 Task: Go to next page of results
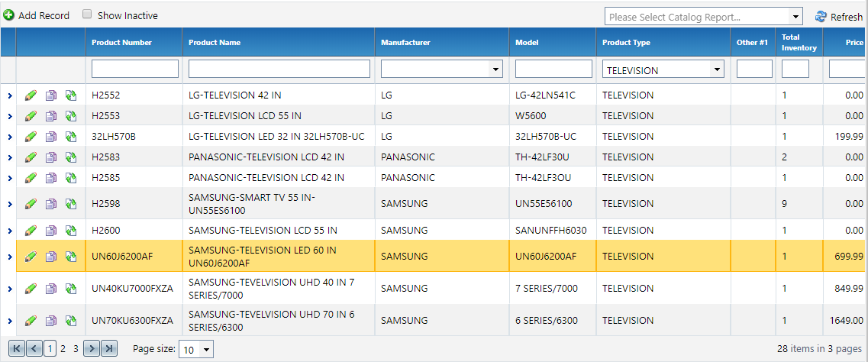click(92, 349)
